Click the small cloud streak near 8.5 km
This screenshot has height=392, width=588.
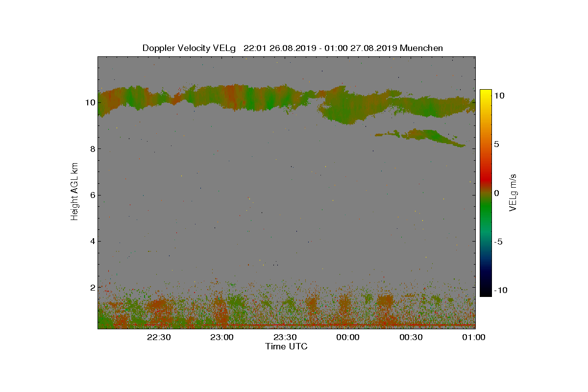pos(420,137)
